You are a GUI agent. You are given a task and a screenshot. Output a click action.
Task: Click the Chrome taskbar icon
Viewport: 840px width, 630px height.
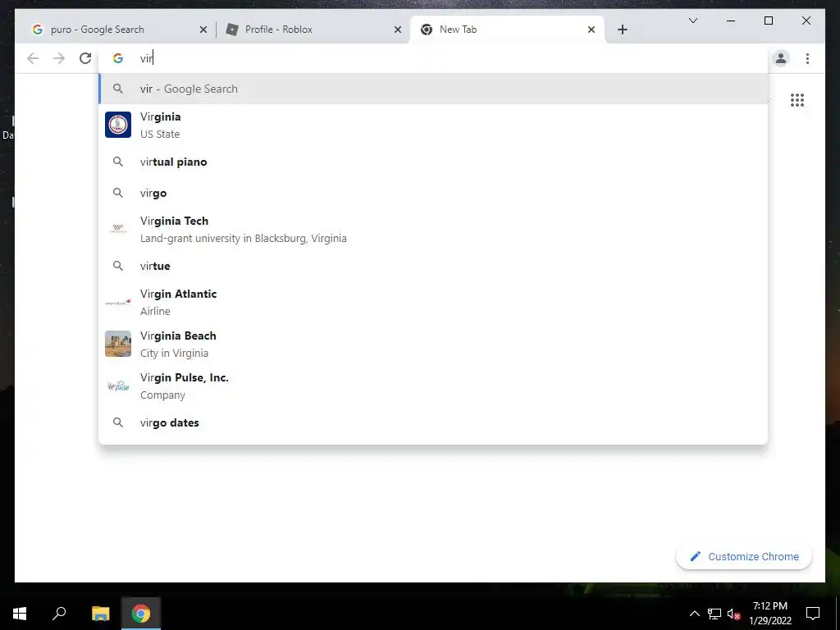pos(141,614)
